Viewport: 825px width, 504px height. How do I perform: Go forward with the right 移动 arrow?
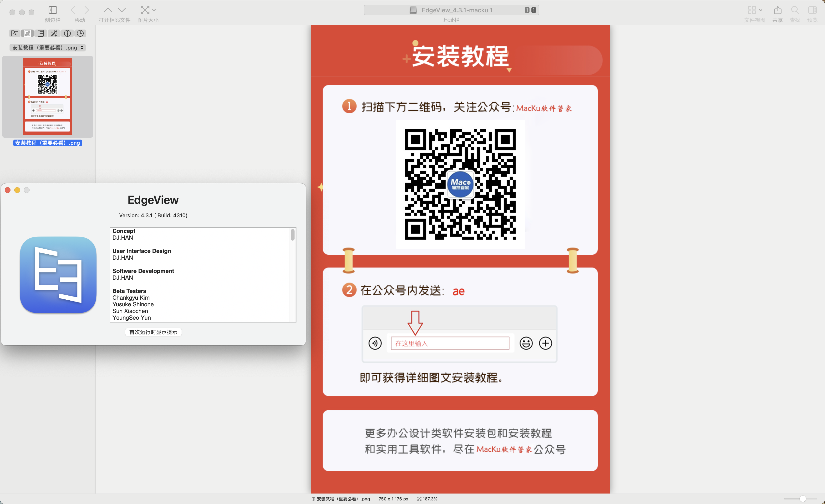click(87, 10)
